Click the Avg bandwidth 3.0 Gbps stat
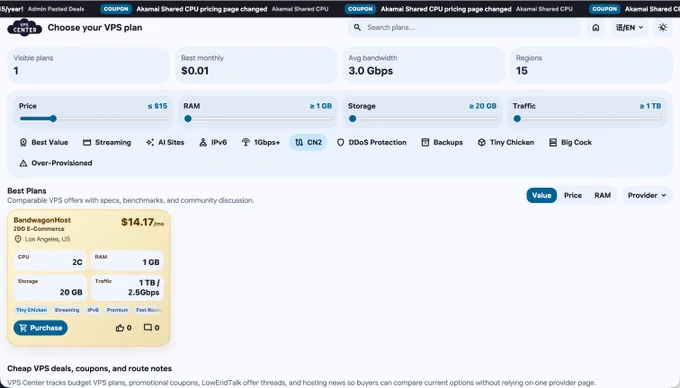 (x=424, y=65)
